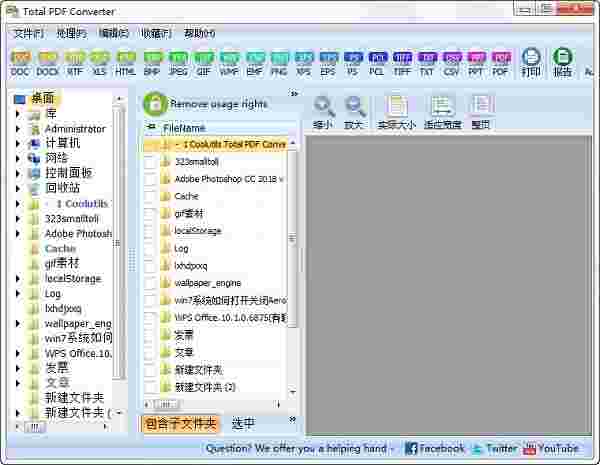This screenshot has height=465, width=600.
Task: Select WMF conversion icon
Action: point(229,63)
